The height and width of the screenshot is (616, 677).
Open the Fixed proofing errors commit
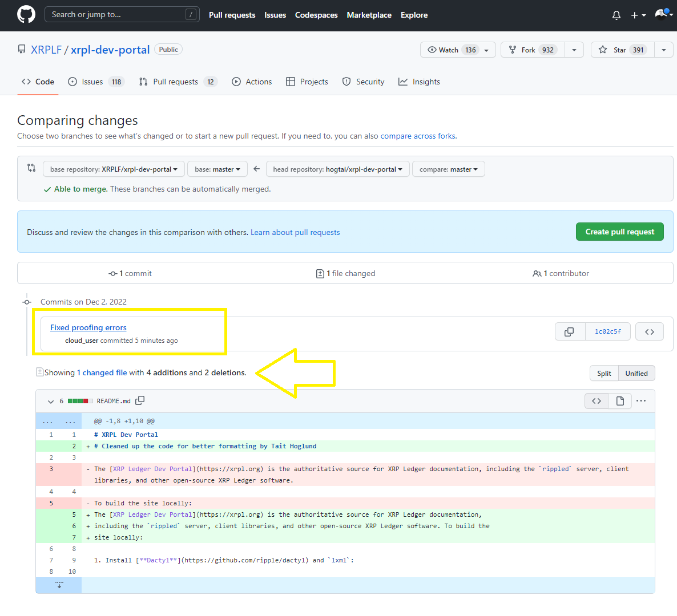88,327
